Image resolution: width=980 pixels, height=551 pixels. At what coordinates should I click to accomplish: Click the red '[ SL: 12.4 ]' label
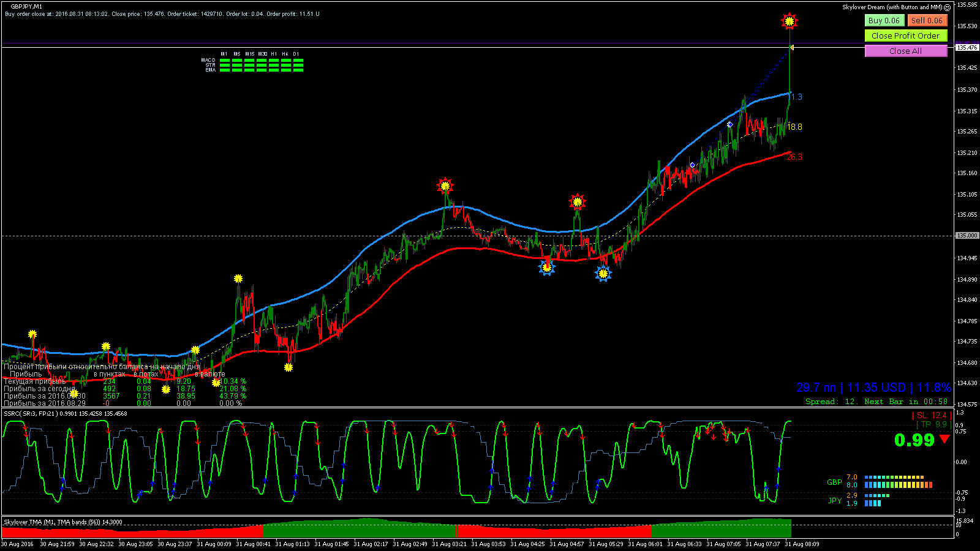932,416
